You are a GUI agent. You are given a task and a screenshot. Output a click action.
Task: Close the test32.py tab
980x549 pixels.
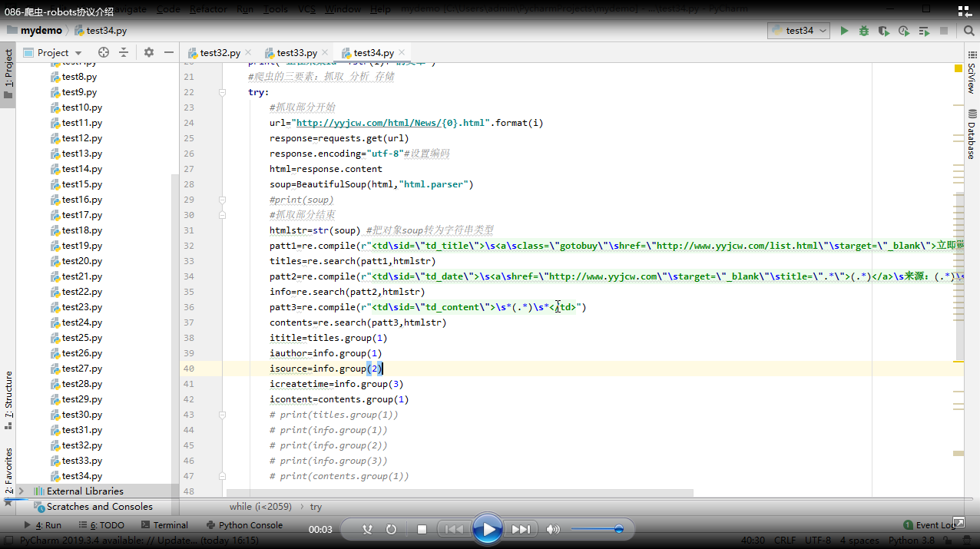point(249,53)
